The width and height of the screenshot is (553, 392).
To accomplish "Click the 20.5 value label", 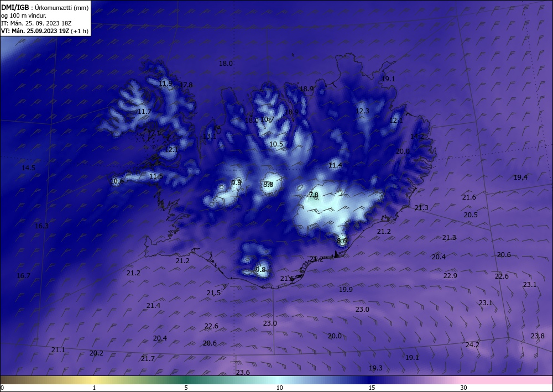I will 471,215.
